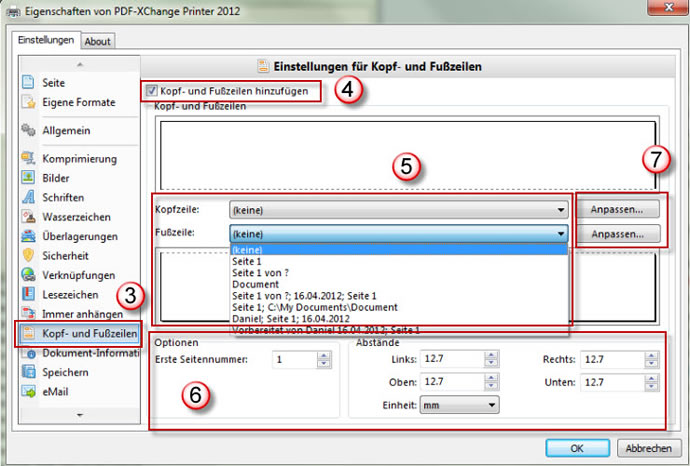Click the Links margin field
The image size is (690, 466).
pos(452,359)
